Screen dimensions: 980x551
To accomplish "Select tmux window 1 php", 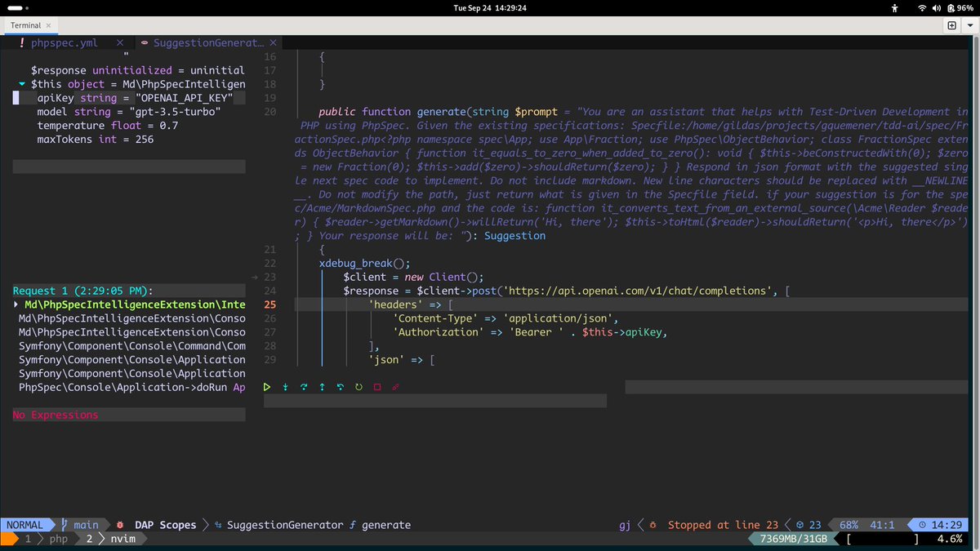I will (x=47, y=540).
